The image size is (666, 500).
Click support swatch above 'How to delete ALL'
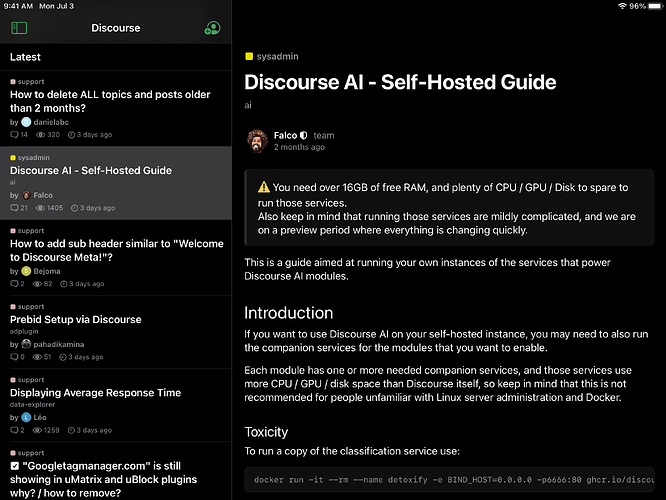pos(13,82)
